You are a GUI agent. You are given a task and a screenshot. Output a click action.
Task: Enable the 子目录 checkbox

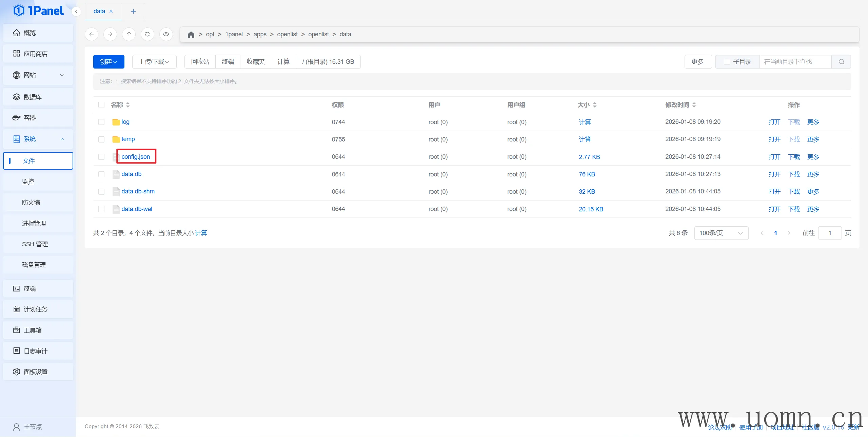point(727,62)
